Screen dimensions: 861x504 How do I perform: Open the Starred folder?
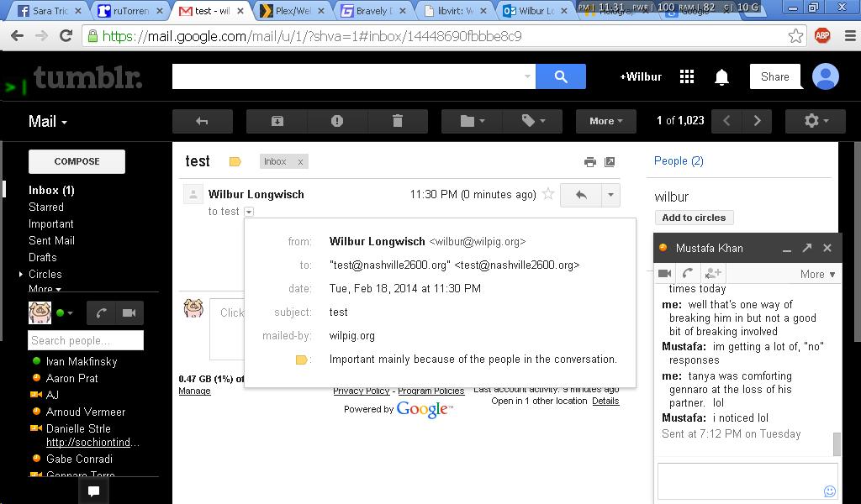tap(46, 207)
